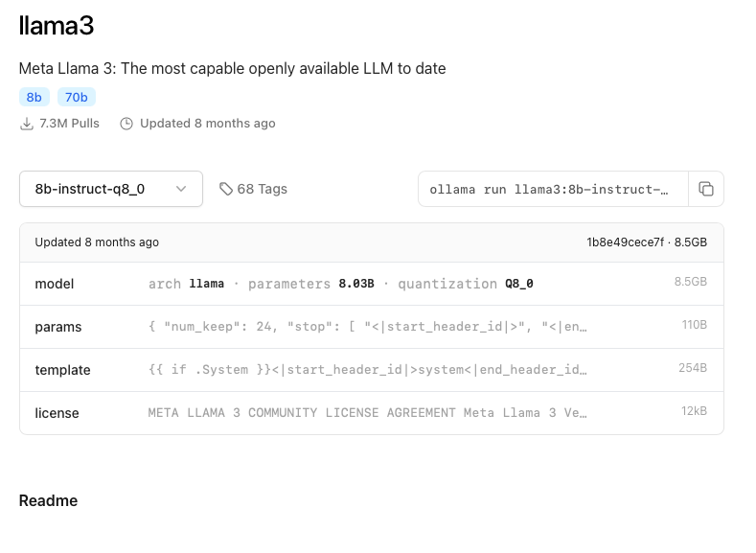Screen dimensions: 756x553
Task: Click the 7.3M Pulls count
Action: tap(69, 124)
